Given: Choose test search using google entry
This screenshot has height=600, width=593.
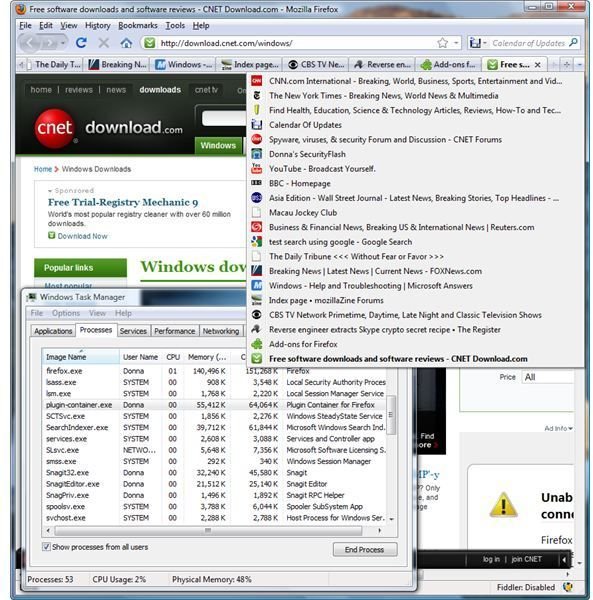Looking at the screenshot, I should 415,242.
